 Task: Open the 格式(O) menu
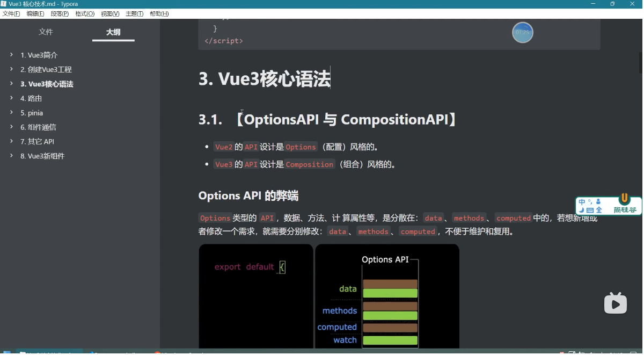[85, 14]
